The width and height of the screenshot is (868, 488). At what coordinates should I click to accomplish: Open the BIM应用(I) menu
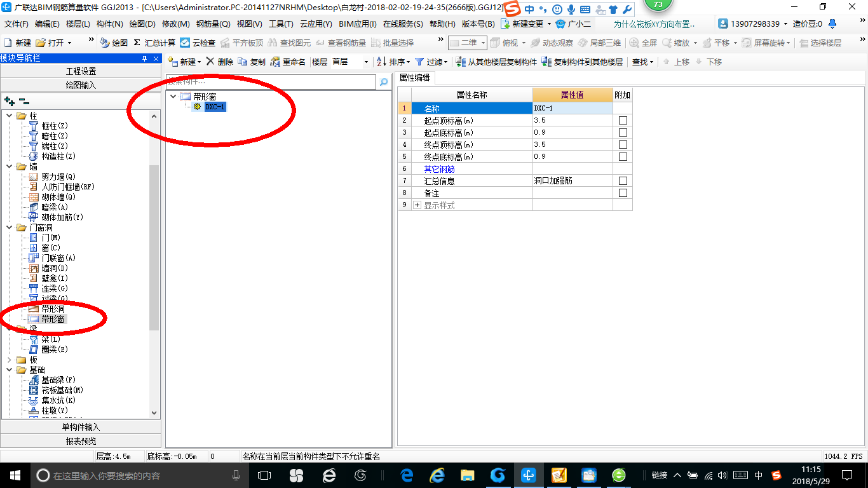coord(358,24)
